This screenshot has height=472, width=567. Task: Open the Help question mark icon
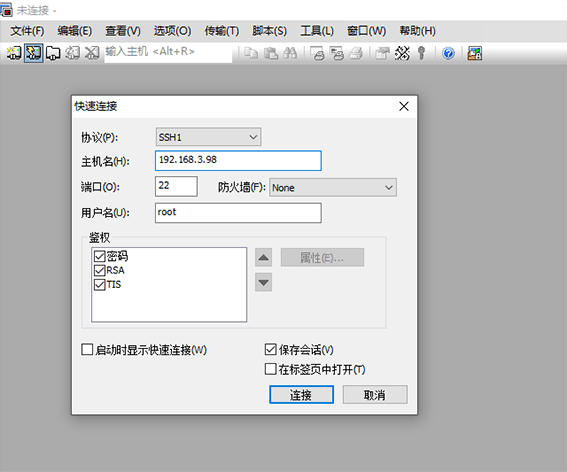[448, 54]
